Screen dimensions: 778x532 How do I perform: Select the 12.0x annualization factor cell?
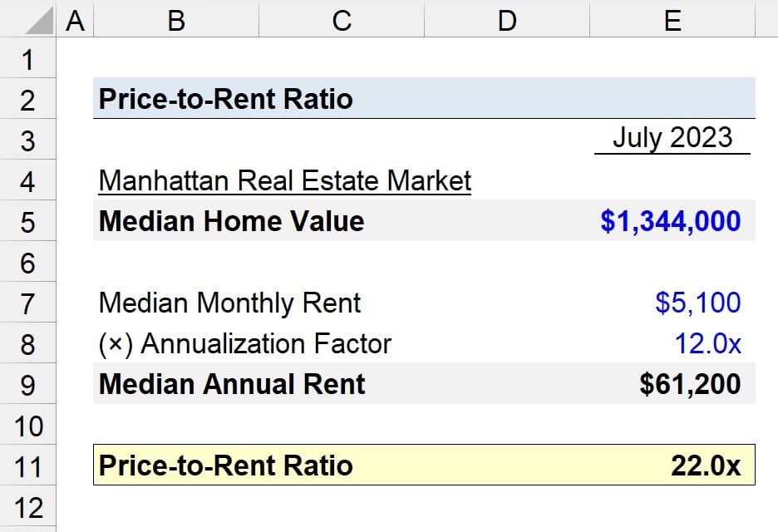(x=672, y=343)
